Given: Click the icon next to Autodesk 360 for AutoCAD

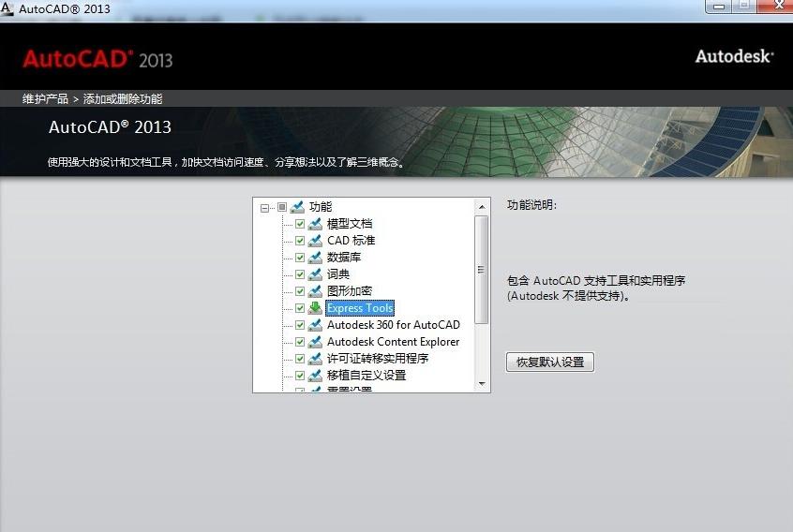Looking at the screenshot, I should (315, 325).
